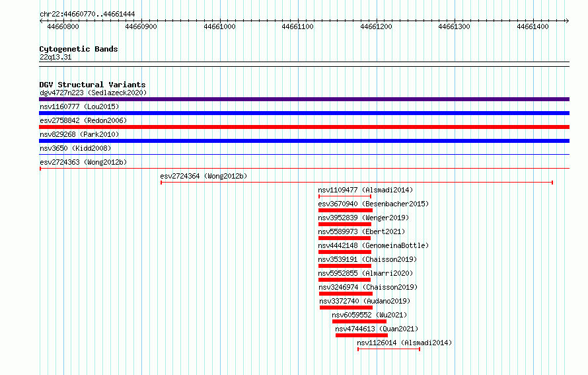
Task: Open the nsv829268 (Park2010) variant label
Action: (x=79, y=134)
